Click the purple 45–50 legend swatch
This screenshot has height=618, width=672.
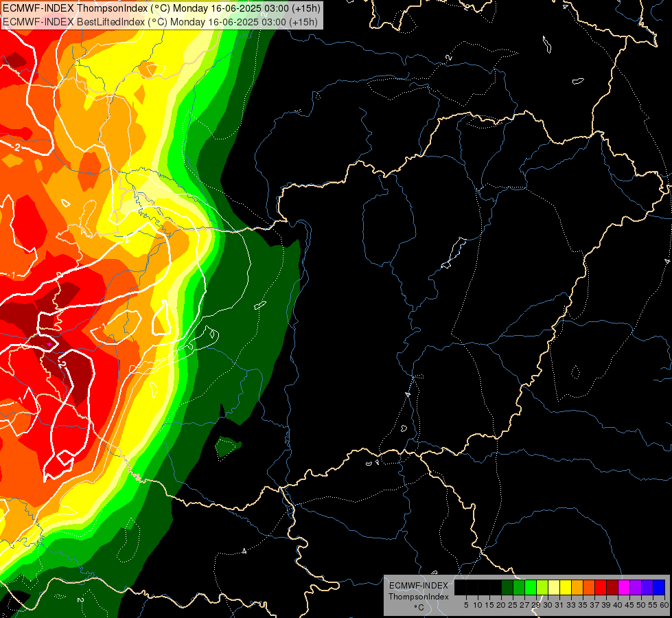(x=636, y=587)
